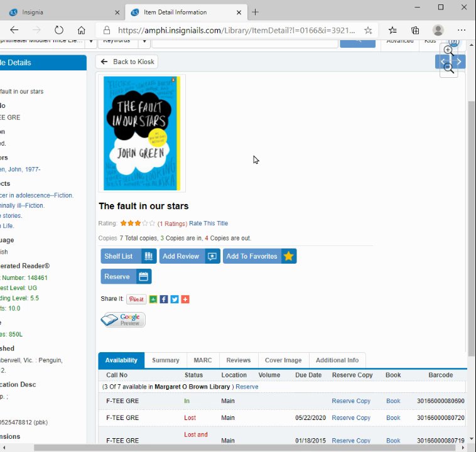The height and width of the screenshot is (452, 476).
Task: Click the Reserve button with calendar icon
Action: (x=126, y=277)
